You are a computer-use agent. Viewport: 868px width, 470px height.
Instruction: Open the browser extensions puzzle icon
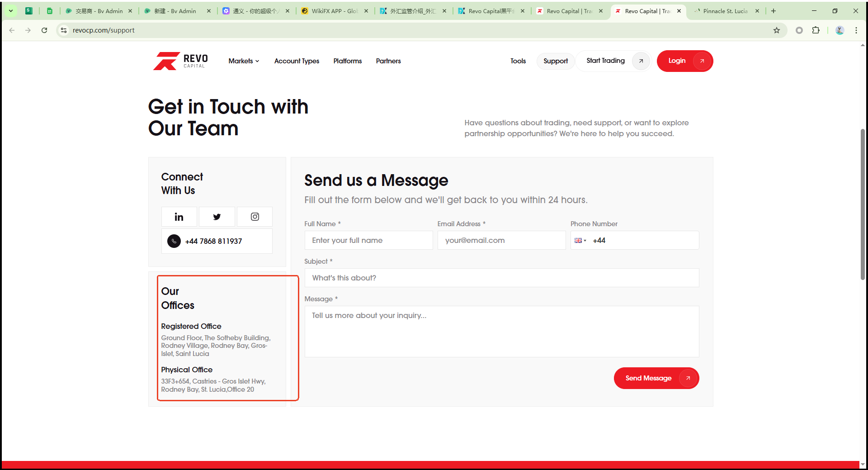pos(816,30)
